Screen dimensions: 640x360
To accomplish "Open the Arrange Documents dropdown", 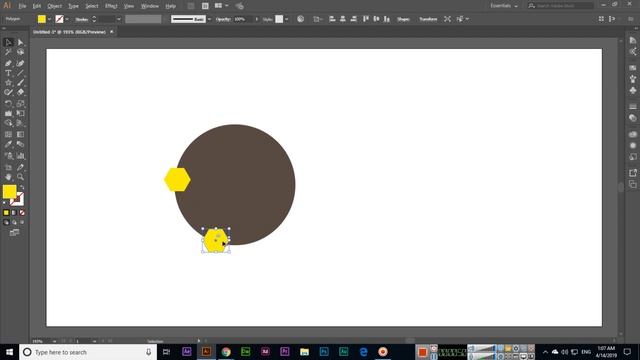I will point(222,6).
